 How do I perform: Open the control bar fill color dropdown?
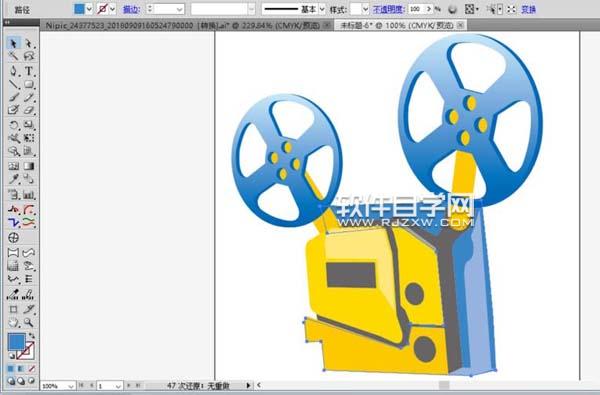[x=89, y=9]
